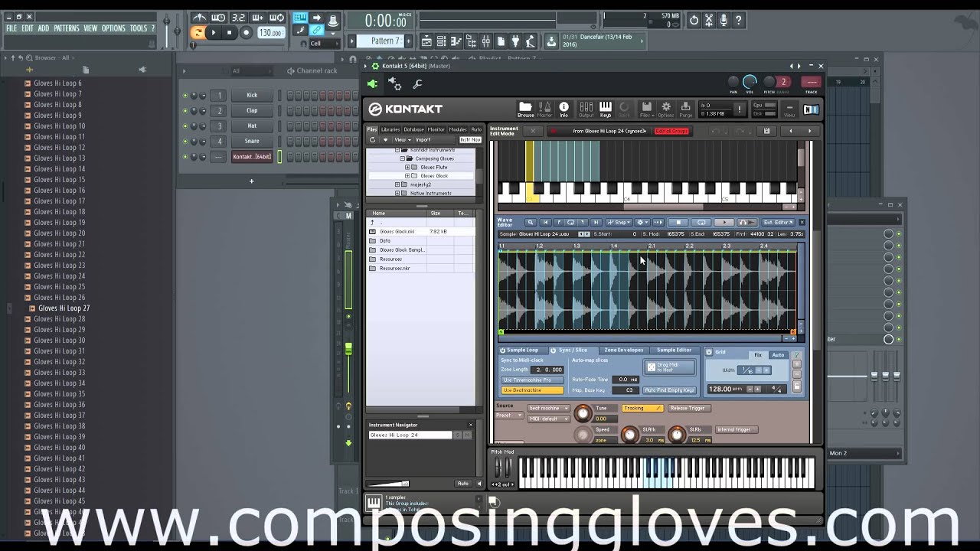Enable Use Timemachine Pro
This screenshot has height=551, width=980.
coord(533,380)
